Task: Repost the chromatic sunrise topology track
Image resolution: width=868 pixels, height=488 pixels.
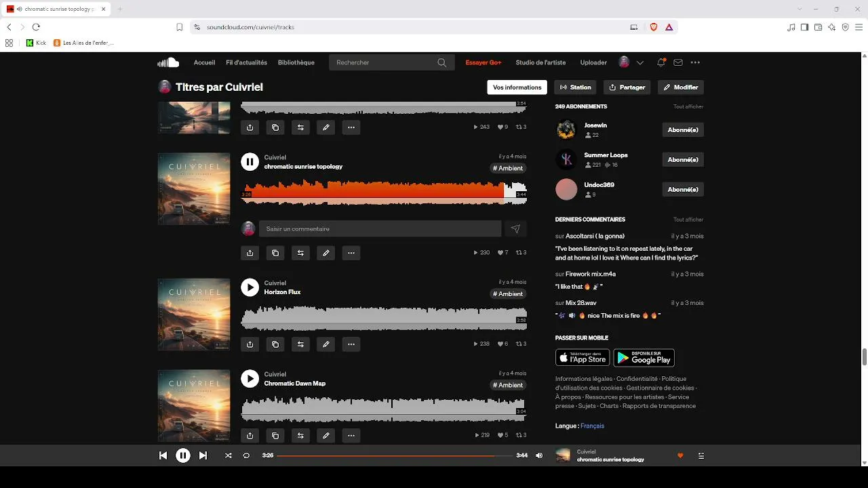Action: click(300, 253)
